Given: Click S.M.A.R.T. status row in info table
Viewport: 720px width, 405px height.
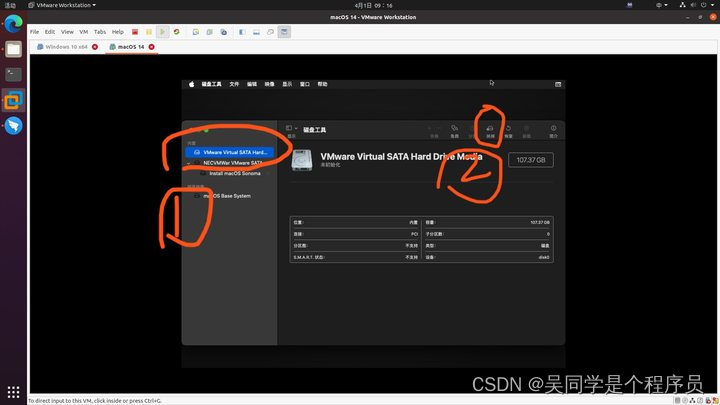Looking at the screenshot, I should point(355,257).
